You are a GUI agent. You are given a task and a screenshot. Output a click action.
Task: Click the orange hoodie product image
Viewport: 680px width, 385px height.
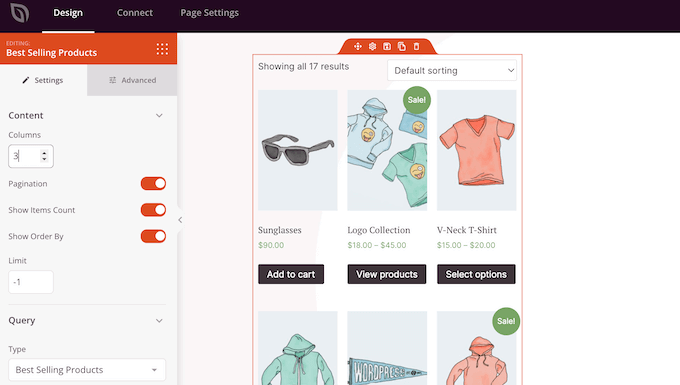click(477, 348)
